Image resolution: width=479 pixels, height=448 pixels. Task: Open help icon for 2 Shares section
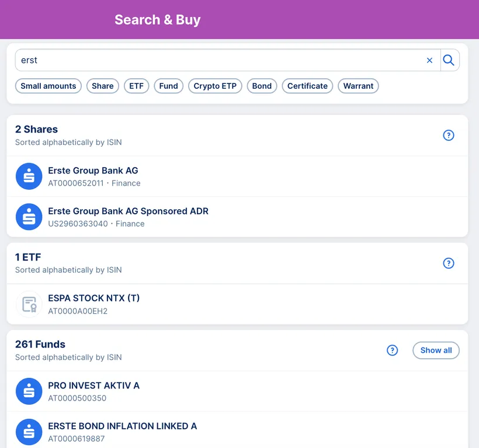click(448, 136)
